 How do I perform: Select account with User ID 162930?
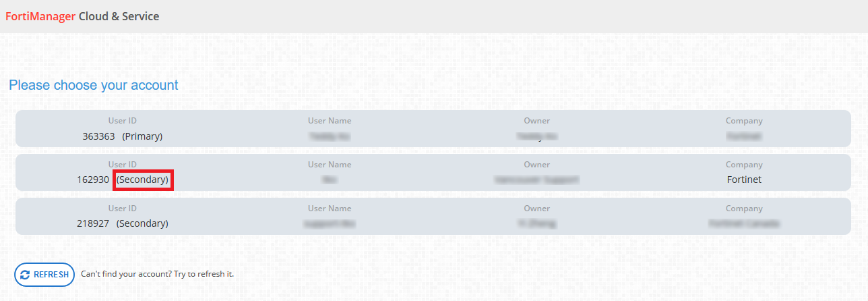coord(93,180)
